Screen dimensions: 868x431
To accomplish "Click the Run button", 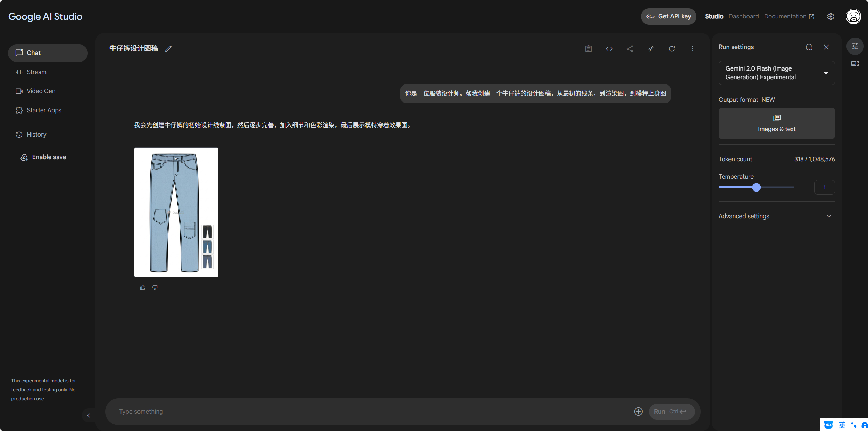I will (671, 412).
